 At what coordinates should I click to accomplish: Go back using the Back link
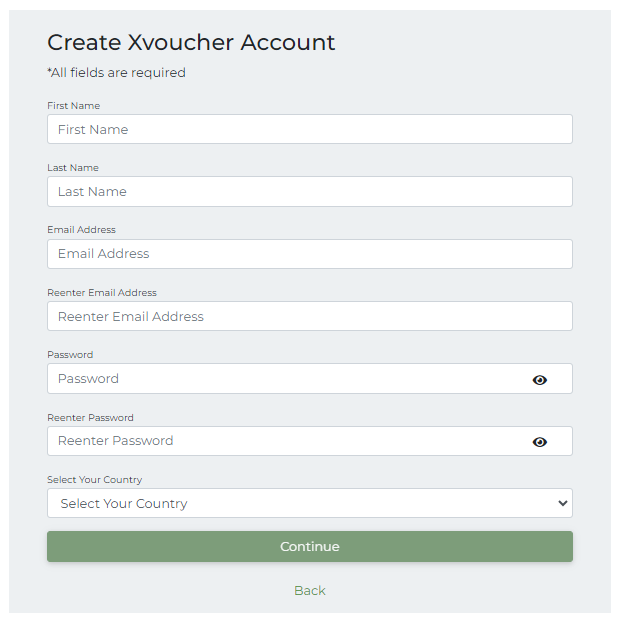(310, 590)
